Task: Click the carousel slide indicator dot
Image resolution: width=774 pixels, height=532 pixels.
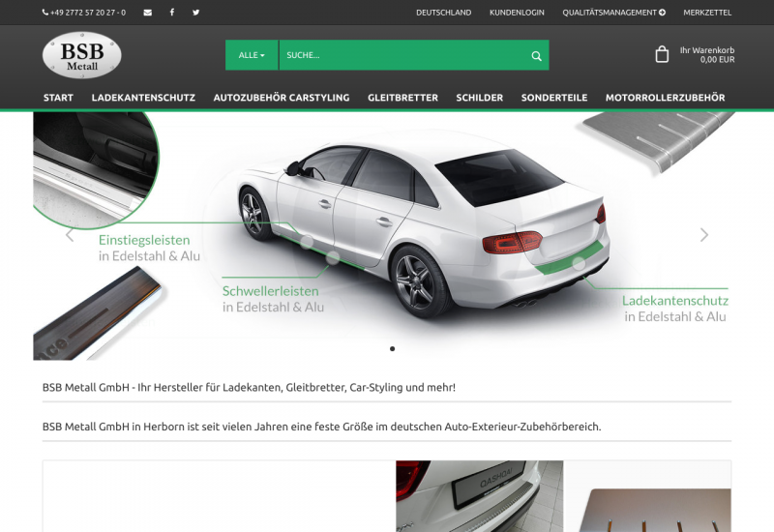Action: coord(392,348)
